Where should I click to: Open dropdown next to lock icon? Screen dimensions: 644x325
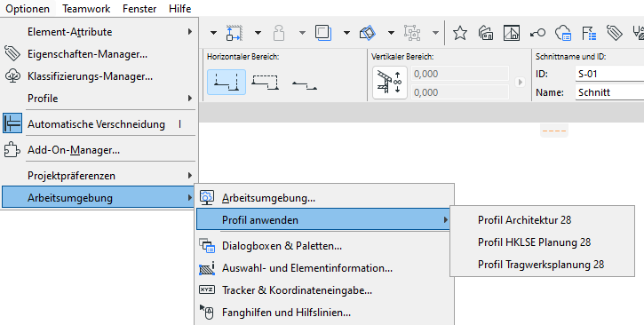coord(302,33)
